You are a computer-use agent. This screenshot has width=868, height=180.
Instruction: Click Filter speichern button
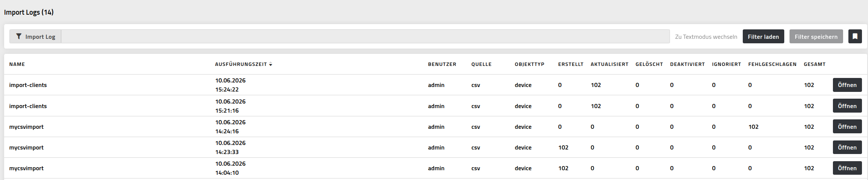tap(816, 37)
